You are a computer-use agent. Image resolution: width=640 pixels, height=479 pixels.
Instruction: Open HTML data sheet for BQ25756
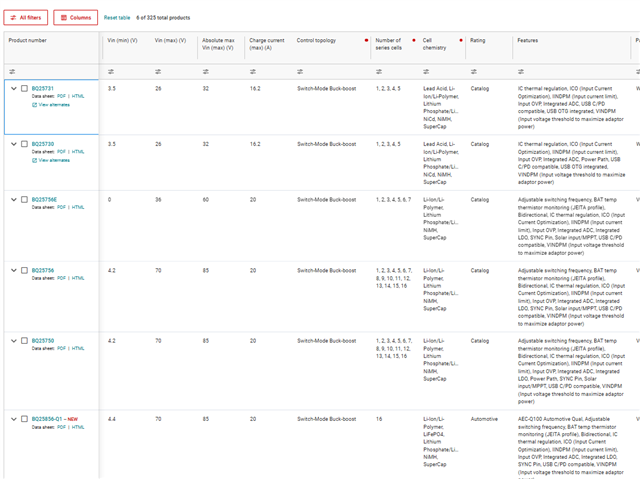pos(78,278)
